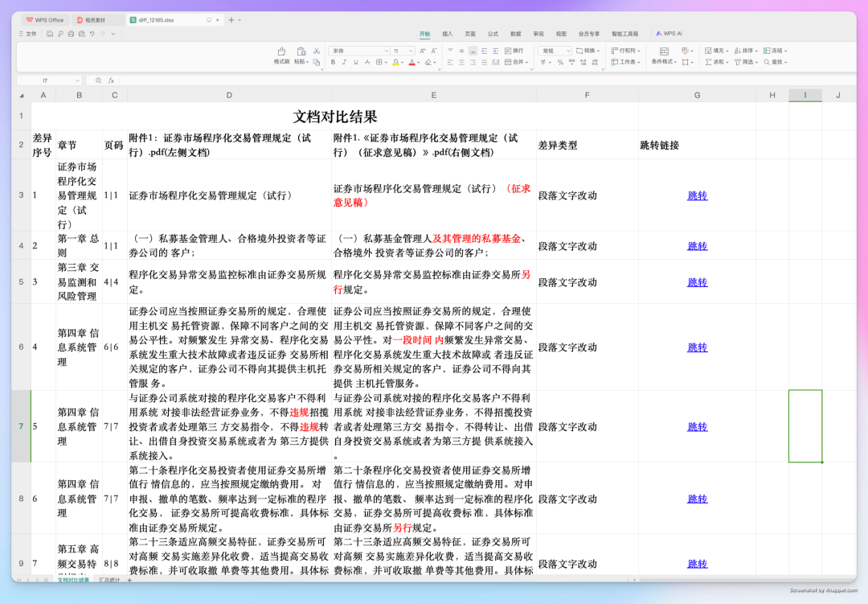The width and height of the screenshot is (868, 604).
Task: Click the 查找 (Find) icon
Action: [x=774, y=62]
